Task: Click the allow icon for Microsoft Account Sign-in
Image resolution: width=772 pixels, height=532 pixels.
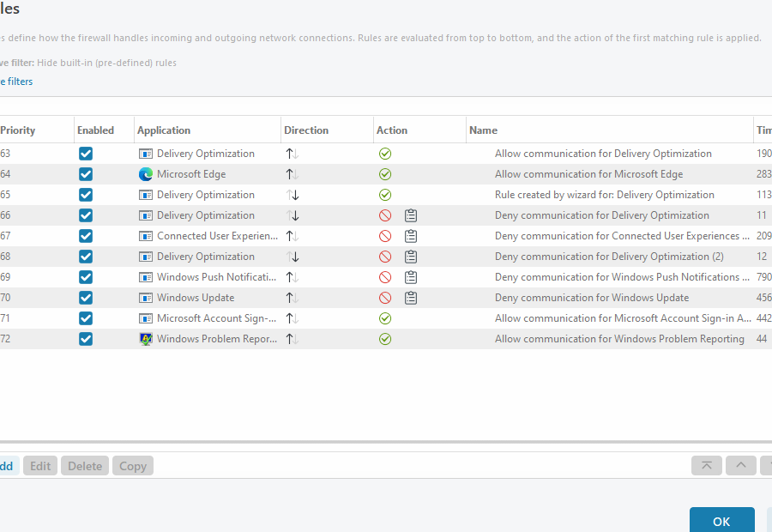Action: point(385,318)
